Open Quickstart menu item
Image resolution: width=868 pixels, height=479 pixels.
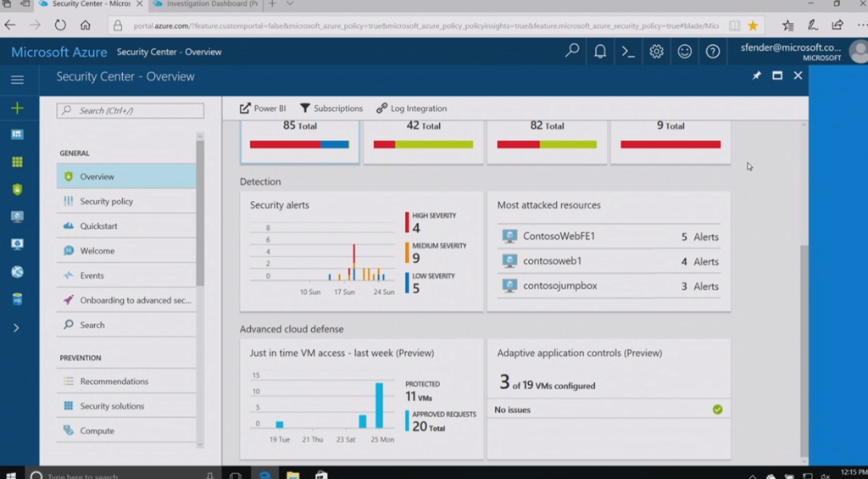coord(126,226)
